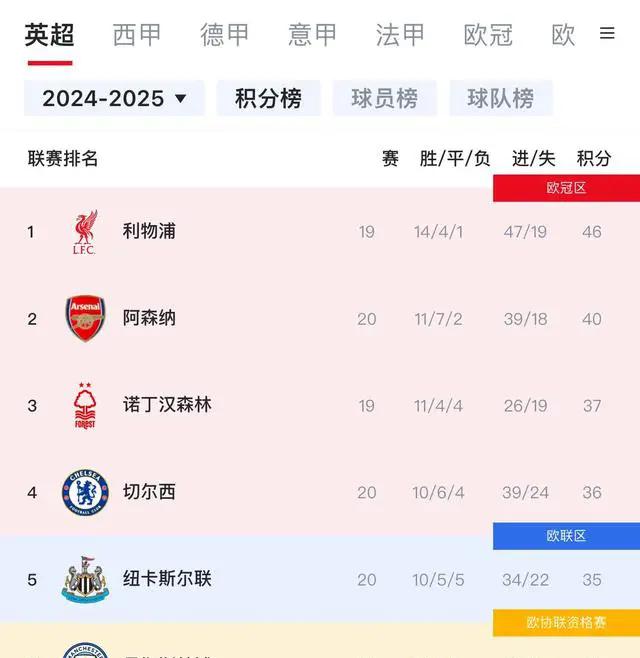Open the 纽卡斯尔联 team name
This screenshot has height=658, width=640.
pos(167,579)
